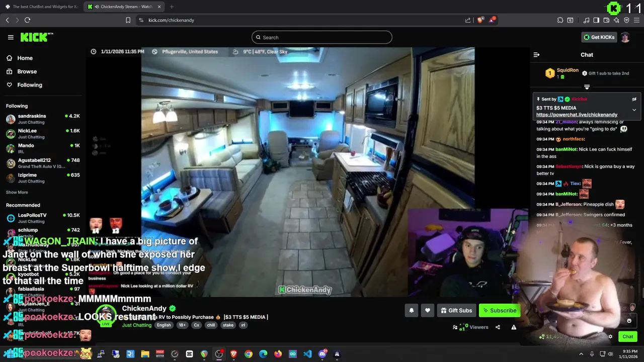Viewport: 644px width, 362px height.
Task: Toggle the browser sidebar panel icon
Action: 596,20
